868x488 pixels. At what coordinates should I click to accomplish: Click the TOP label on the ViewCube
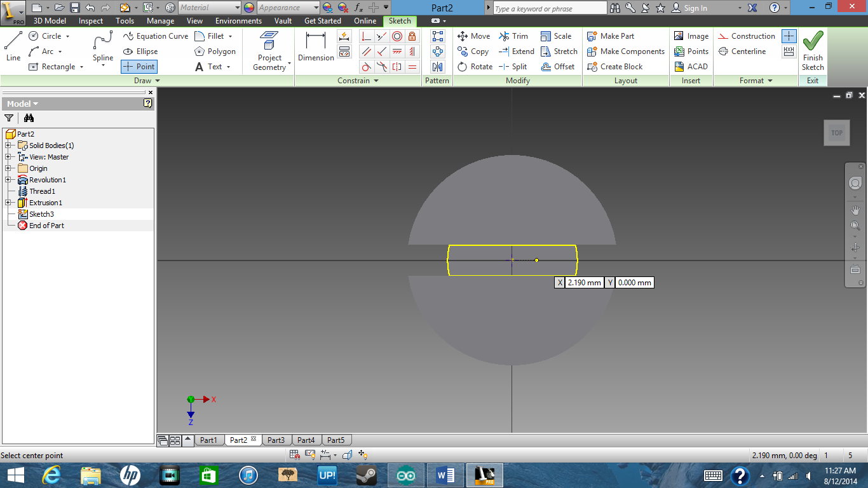point(836,133)
